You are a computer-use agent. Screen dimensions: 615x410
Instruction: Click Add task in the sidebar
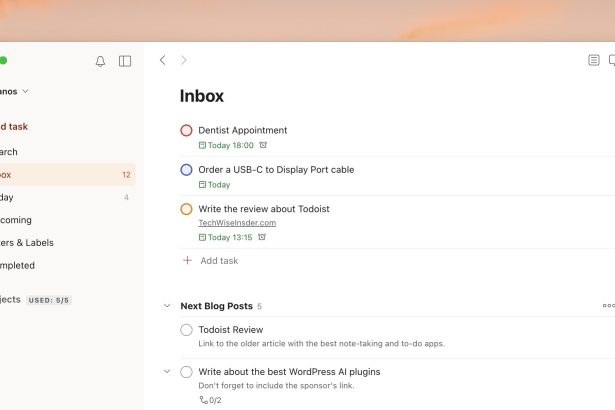(14, 127)
